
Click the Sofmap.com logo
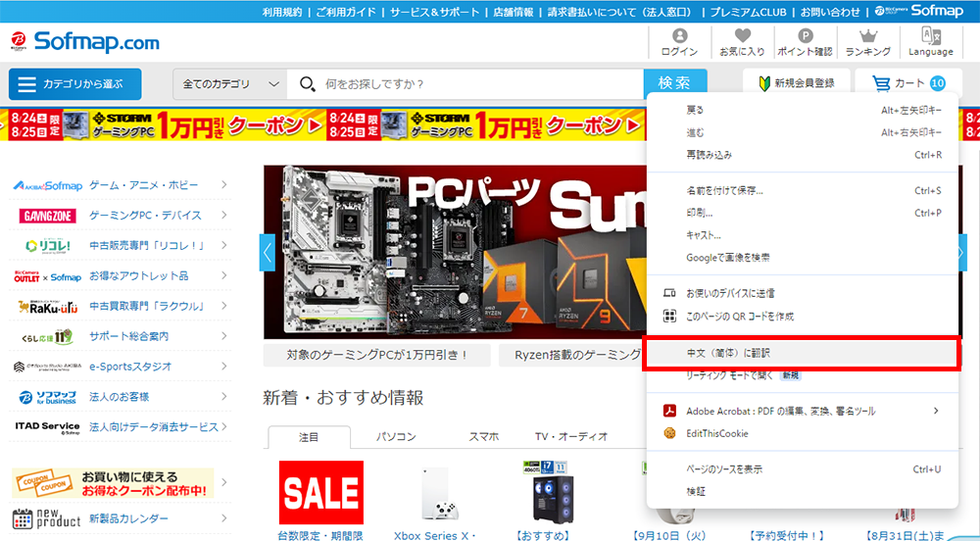pyautogui.click(x=85, y=42)
